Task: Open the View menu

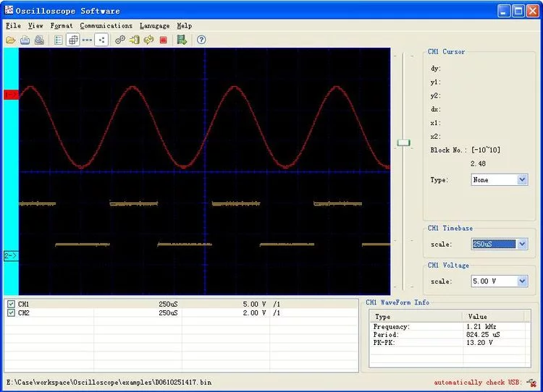Action: point(35,25)
